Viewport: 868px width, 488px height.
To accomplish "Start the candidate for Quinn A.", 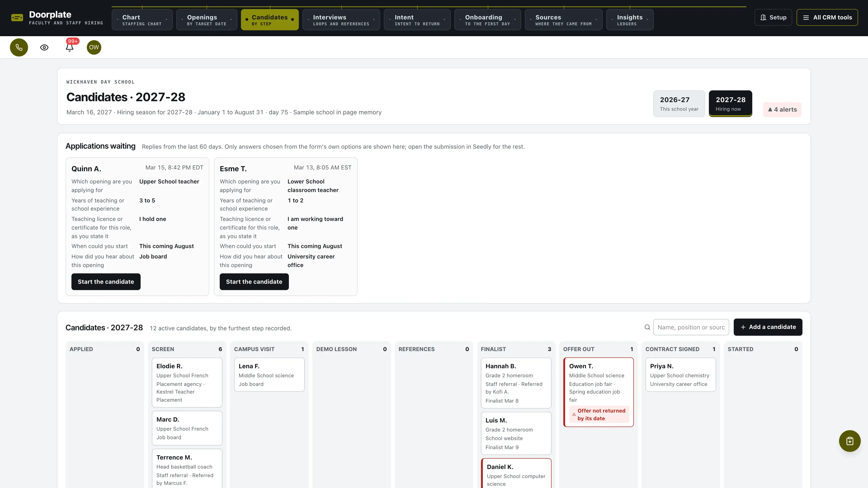I will pyautogui.click(x=106, y=282).
